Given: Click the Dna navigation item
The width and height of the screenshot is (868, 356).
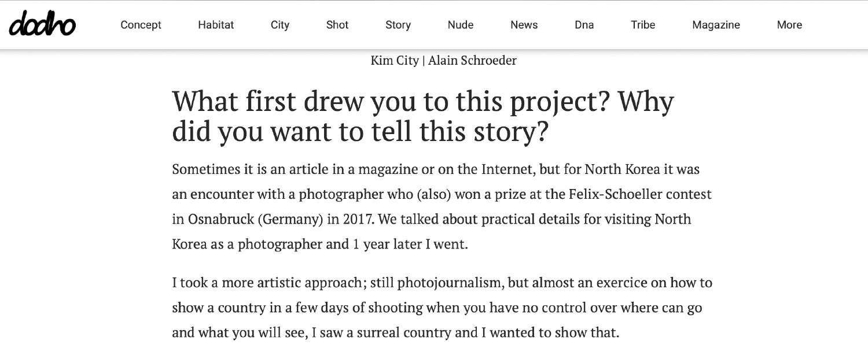Looking at the screenshot, I should point(584,25).
